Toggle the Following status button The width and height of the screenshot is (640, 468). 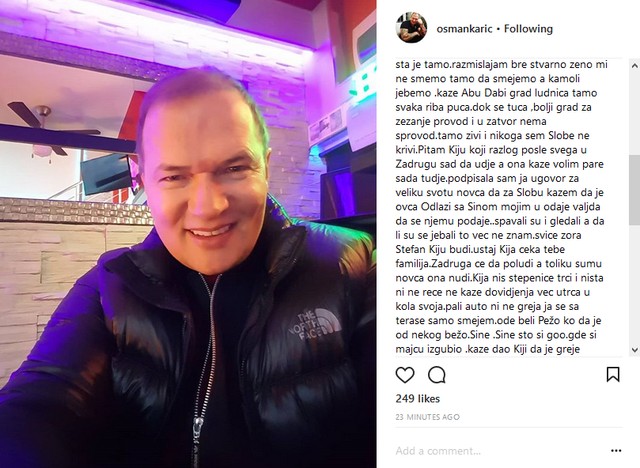pos(528,29)
